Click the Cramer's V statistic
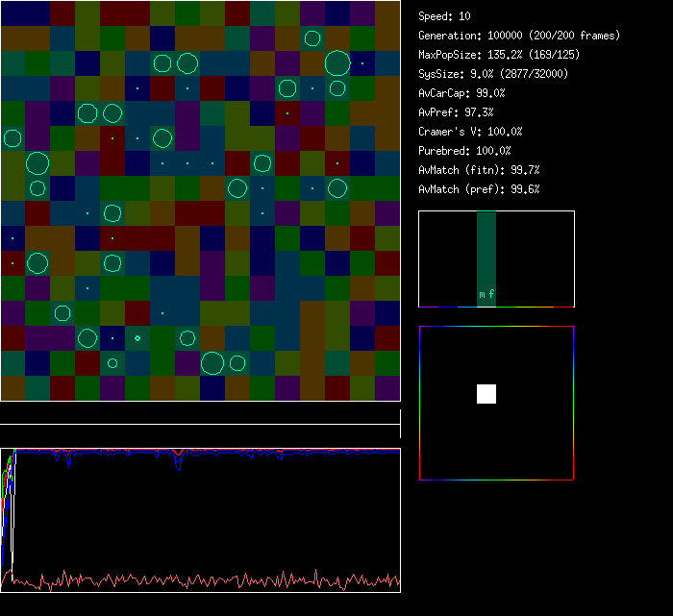 click(x=470, y=132)
